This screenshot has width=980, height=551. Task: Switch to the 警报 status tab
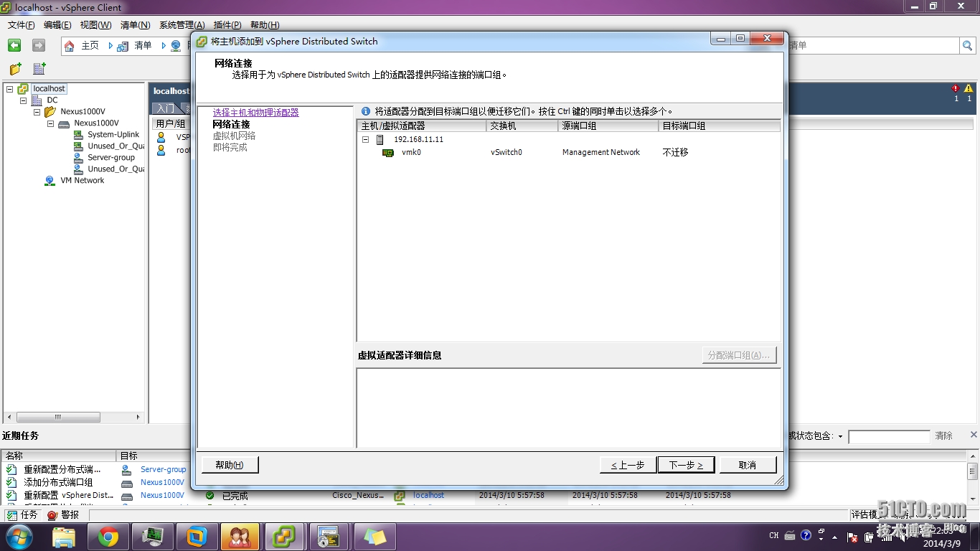[x=63, y=515]
